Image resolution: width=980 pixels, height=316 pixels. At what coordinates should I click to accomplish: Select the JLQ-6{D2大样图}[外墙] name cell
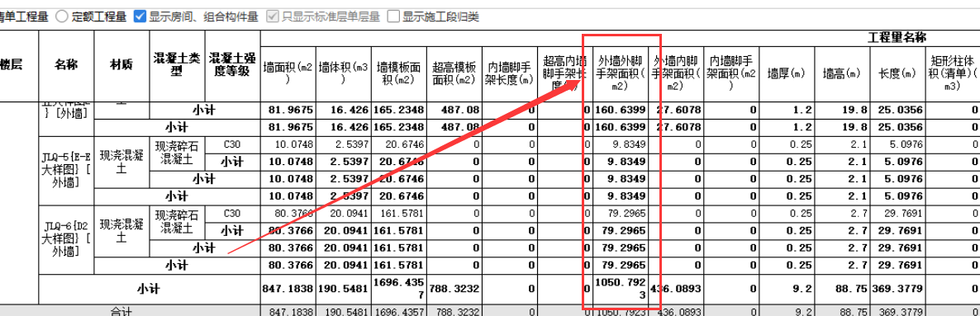(x=66, y=239)
